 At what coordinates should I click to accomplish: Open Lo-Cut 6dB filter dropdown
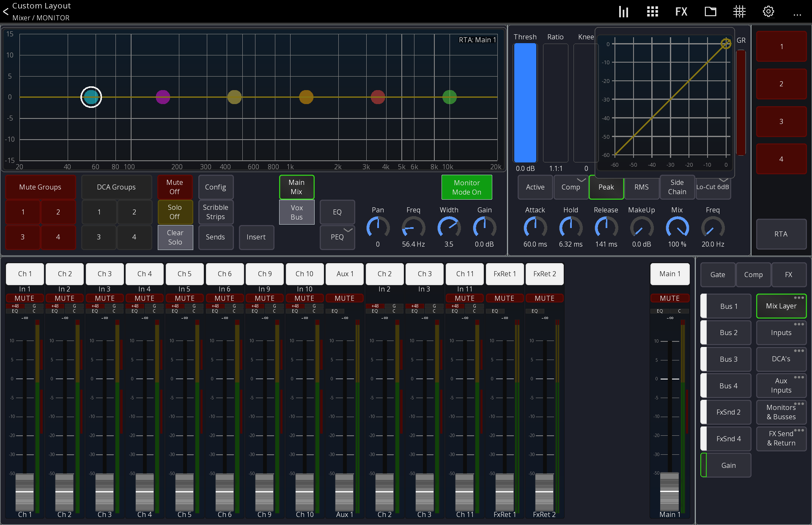[724, 180]
